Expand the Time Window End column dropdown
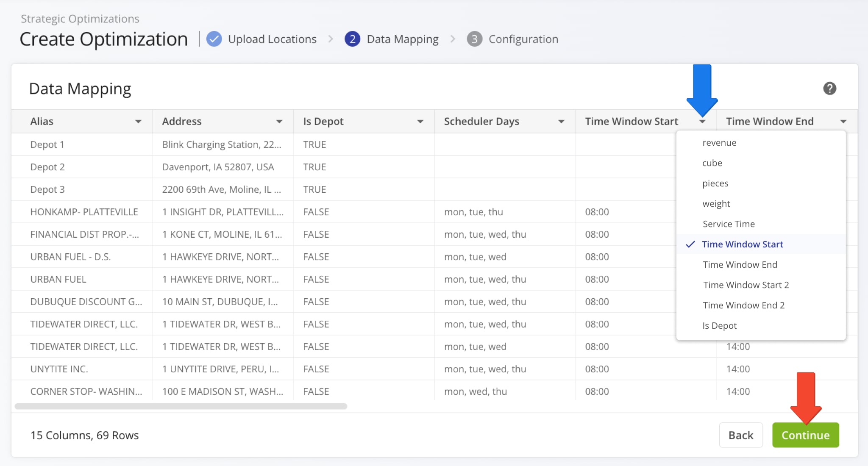The image size is (868, 466). click(x=844, y=121)
